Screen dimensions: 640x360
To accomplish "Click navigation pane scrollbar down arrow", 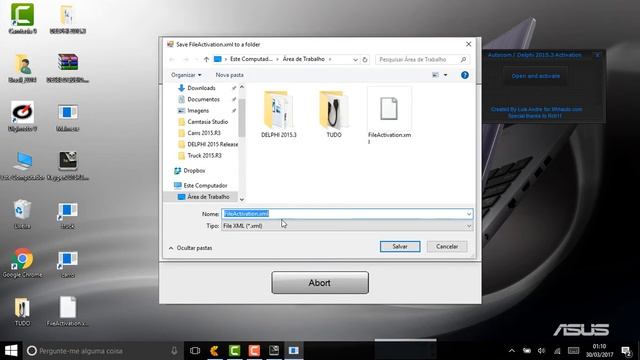I will point(242,199).
